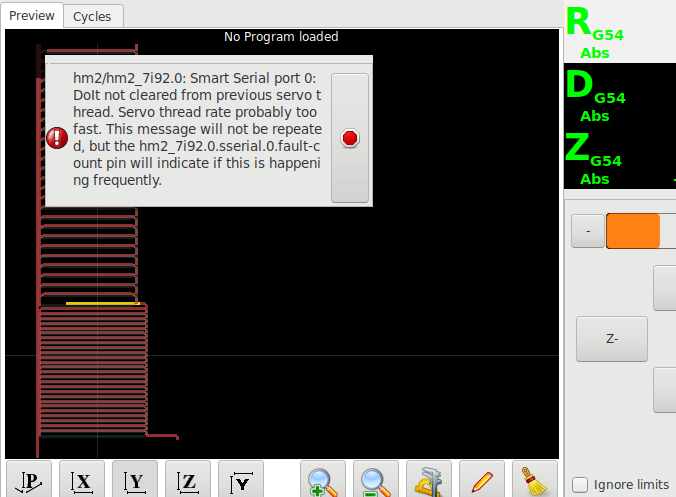Click the red error exclamation icon
The width and height of the screenshot is (676, 497).
click(x=57, y=138)
